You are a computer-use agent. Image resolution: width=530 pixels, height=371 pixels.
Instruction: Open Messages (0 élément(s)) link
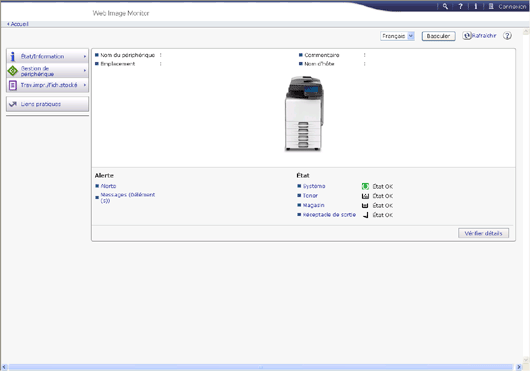point(128,198)
